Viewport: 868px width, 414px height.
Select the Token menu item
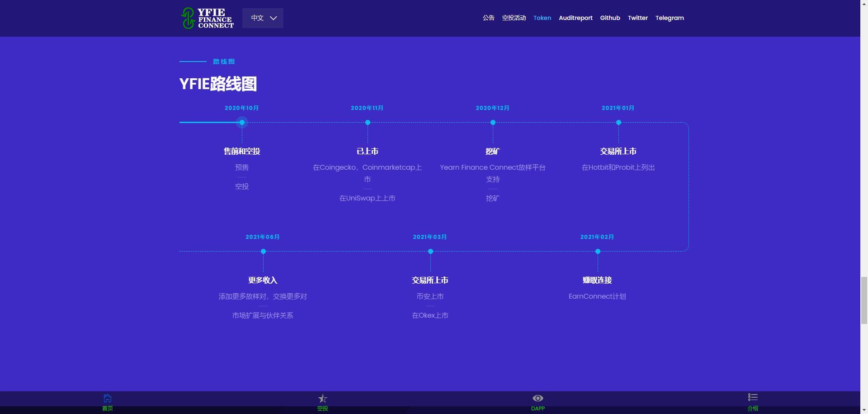pos(542,18)
